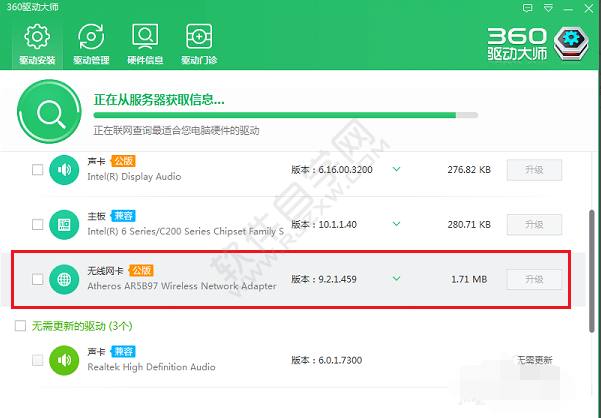Click the 280.71 KB size value
601x418 pixels.
click(x=469, y=225)
